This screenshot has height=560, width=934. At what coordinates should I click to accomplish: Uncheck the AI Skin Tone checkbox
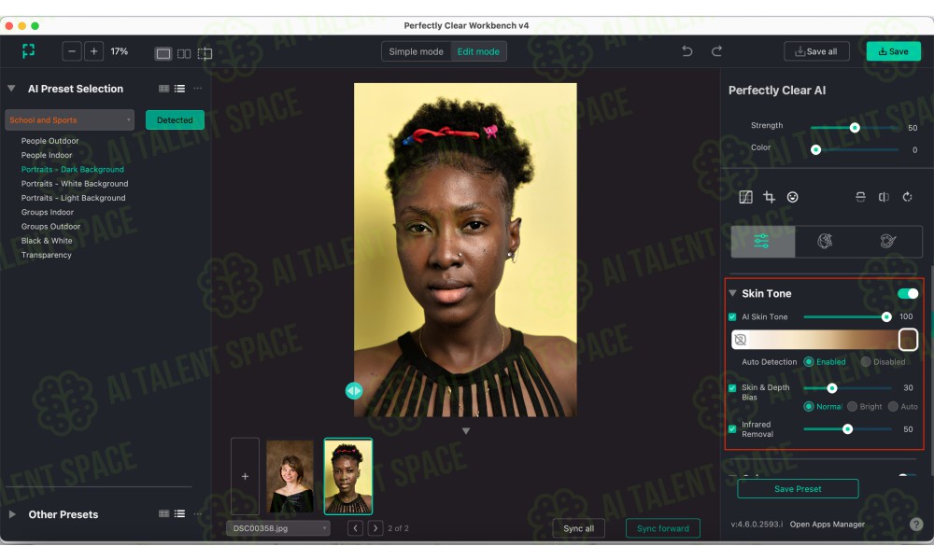(x=732, y=316)
